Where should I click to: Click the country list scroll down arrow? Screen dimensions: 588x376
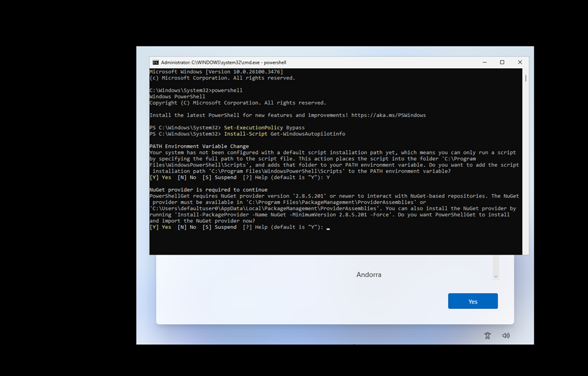click(x=495, y=277)
